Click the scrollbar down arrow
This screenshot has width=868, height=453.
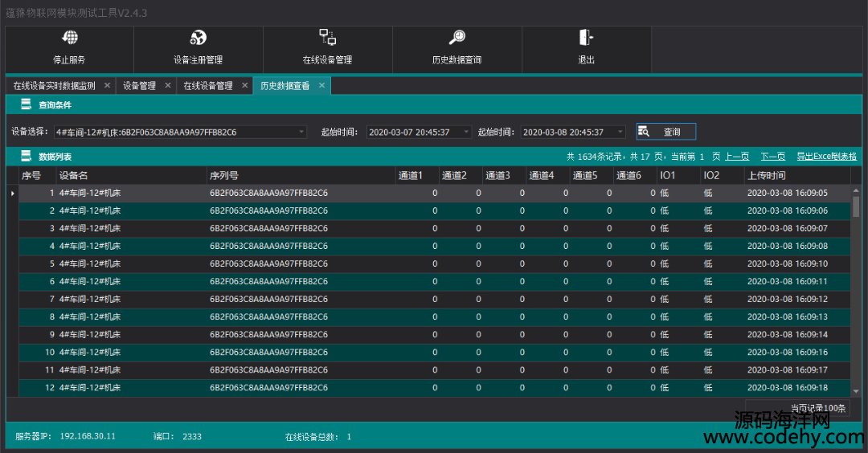pyautogui.click(x=856, y=391)
